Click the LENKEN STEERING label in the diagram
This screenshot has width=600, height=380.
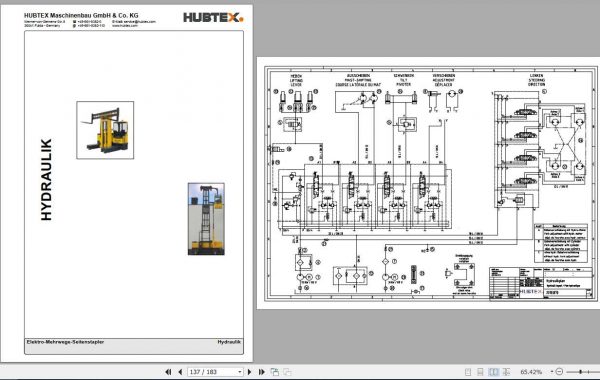pos(536,80)
